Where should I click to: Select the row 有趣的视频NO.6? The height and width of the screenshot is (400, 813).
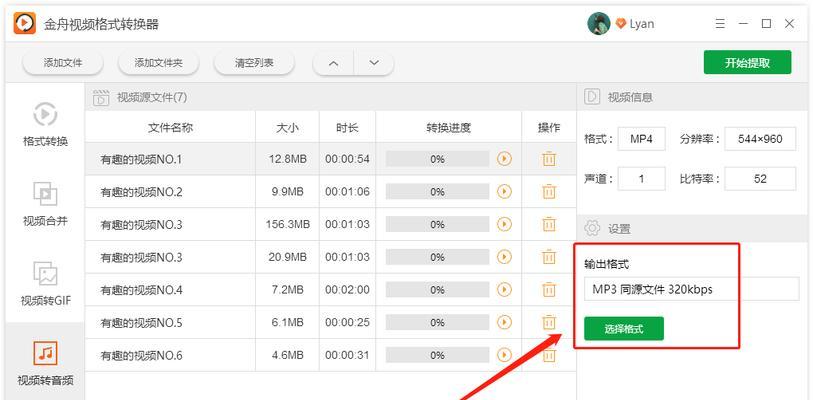[331, 355]
